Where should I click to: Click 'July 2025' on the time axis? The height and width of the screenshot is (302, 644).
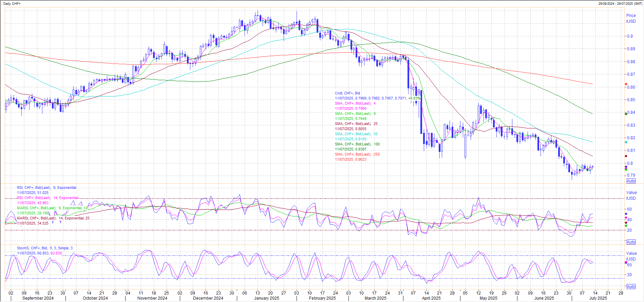598,298
